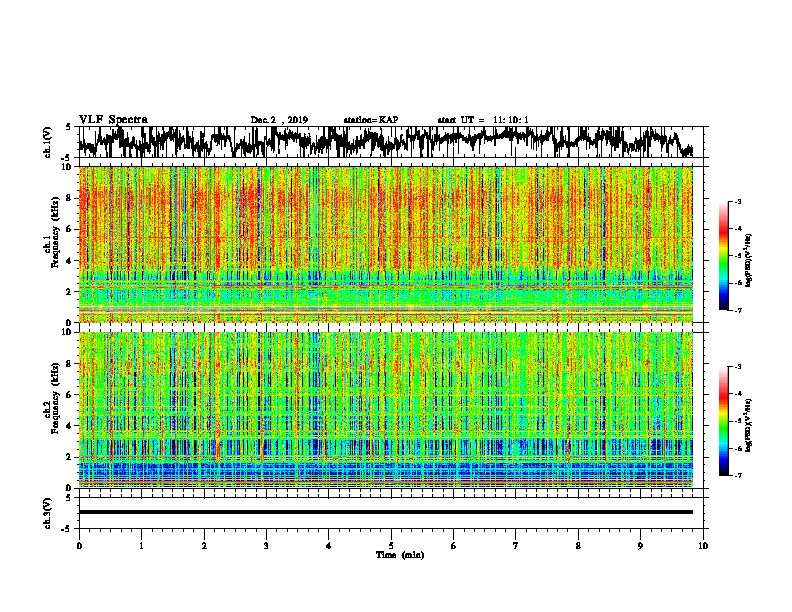Click the "9" tick on the time axis

(x=640, y=546)
